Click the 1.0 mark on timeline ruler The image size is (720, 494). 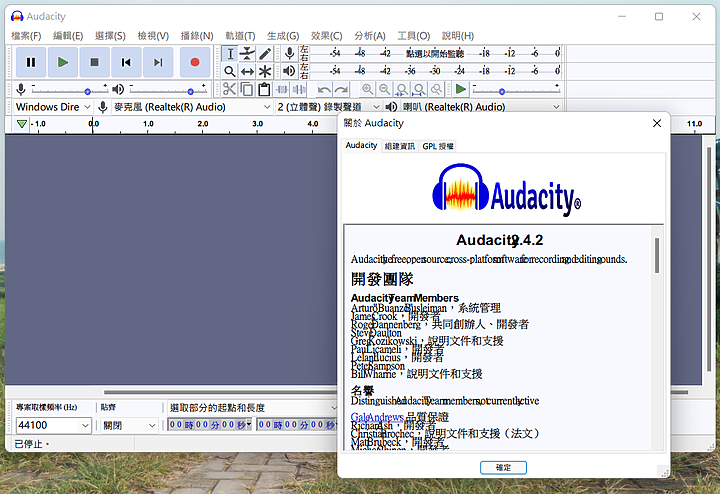tap(148, 124)
